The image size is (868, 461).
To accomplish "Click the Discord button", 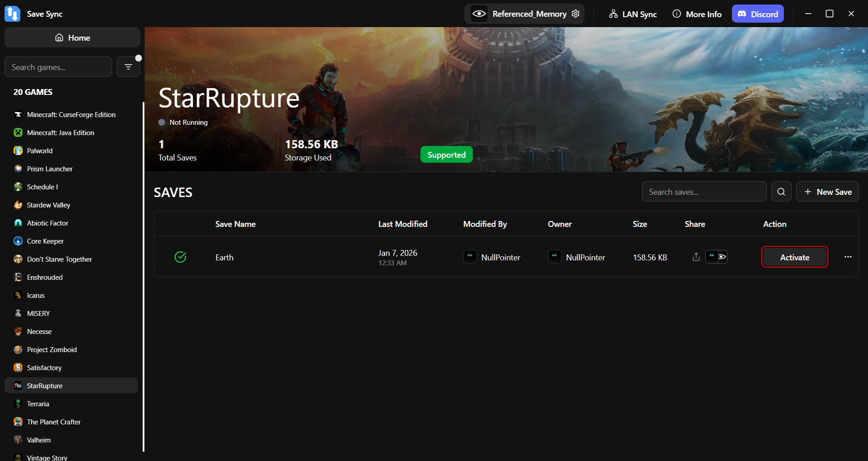I will click(x=758, y=14).
